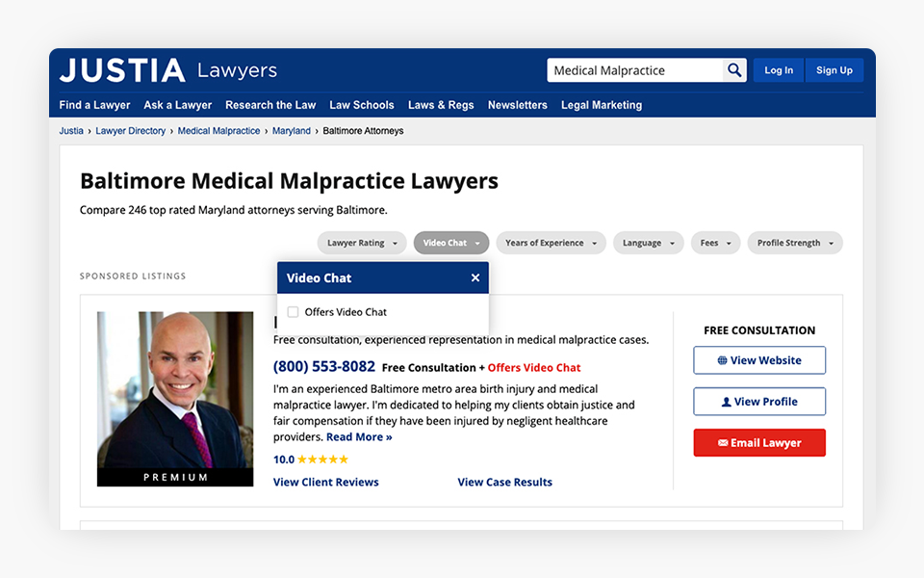Open the lawyer's View Profile button

tap(759, 402)
